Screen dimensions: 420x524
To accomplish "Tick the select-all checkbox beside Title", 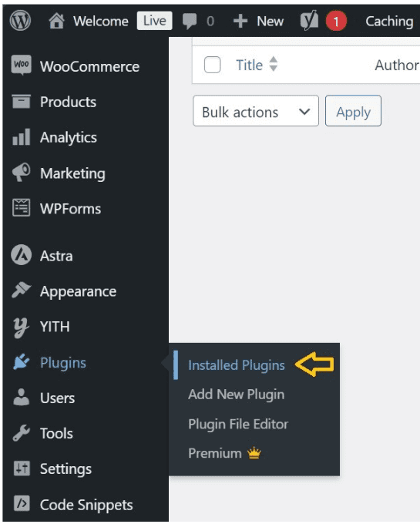I will point(213,65).
